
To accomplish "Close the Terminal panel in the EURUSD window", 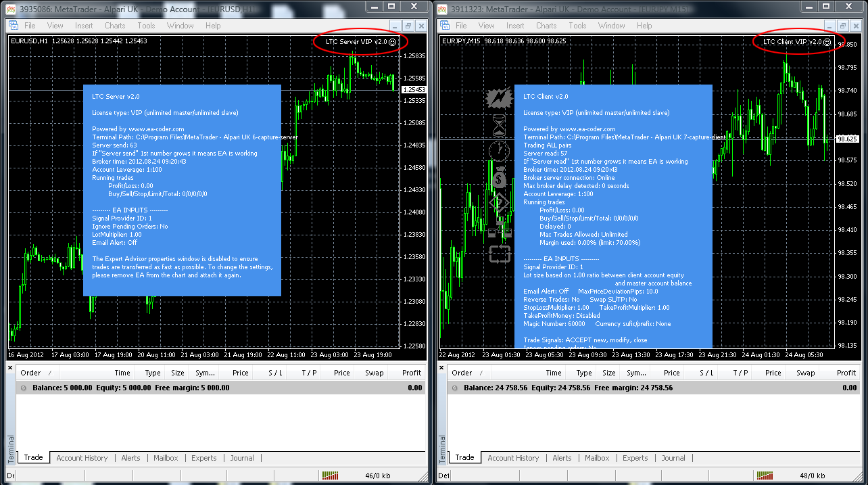I will coord(11,367).
